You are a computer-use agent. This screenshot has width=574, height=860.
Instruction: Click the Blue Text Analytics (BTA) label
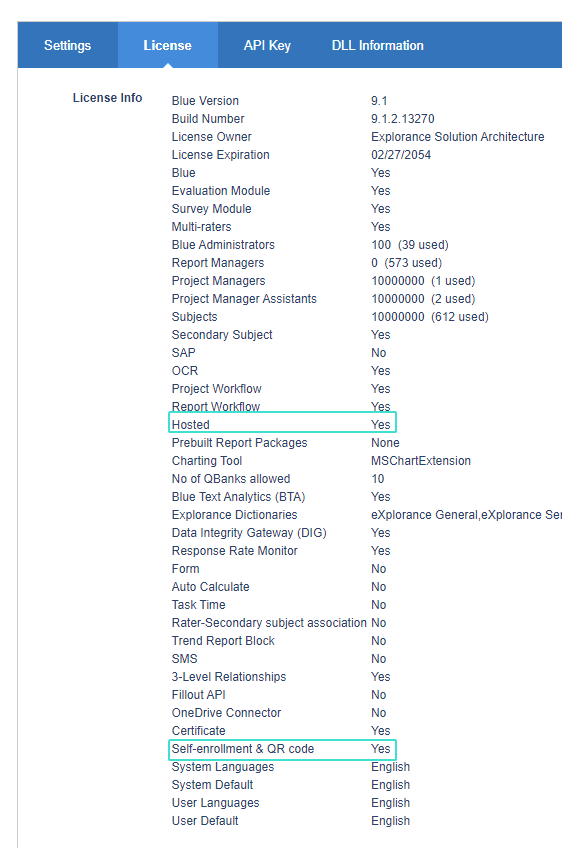[x=238, y=497]
